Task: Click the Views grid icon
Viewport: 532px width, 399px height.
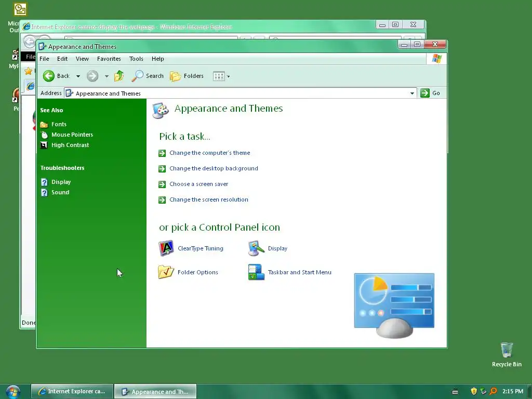Action: coord(219,76)
